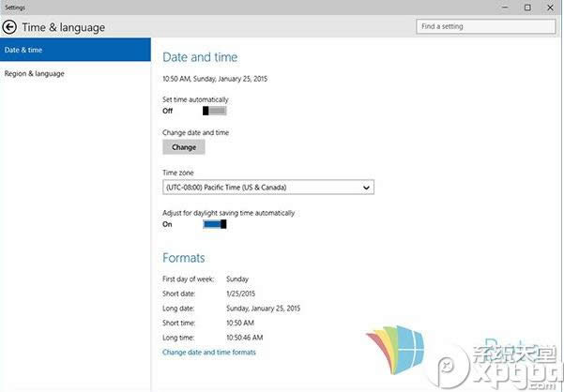Screen dimensions: 564x392
Task: Select the Date & time tab
Action: coord(75,49)
